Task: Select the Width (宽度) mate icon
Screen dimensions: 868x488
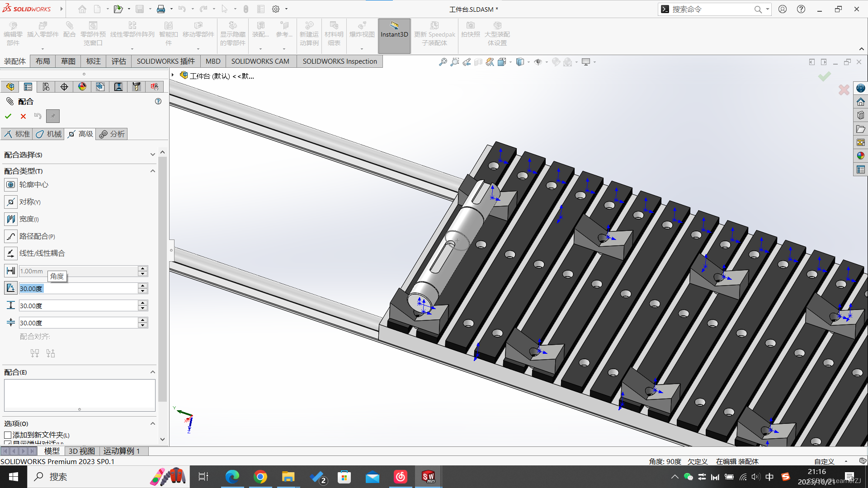Action: click(11, 219)
